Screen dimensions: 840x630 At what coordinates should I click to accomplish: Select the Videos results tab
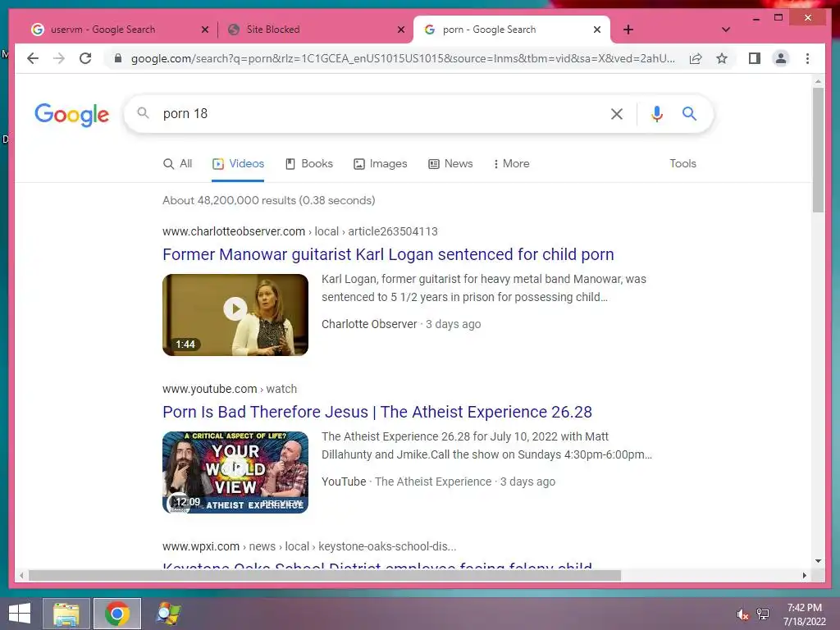238,163
